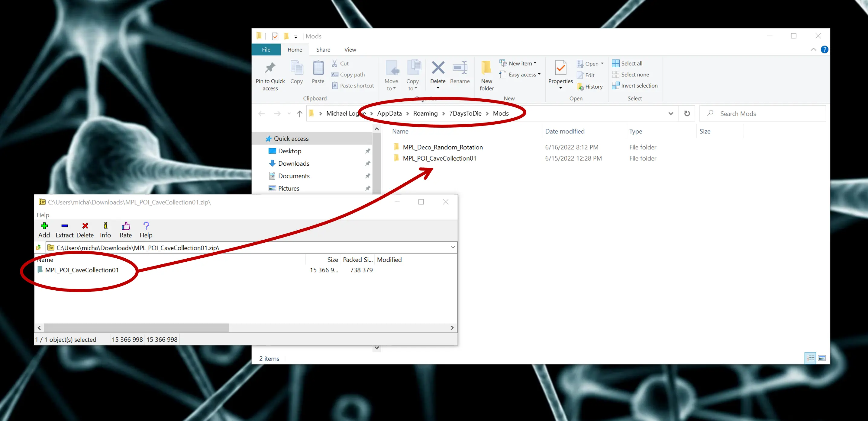Screen dimensions: 868x421
Task: Select the MPL_Deco_Random_Rotation folder
Action: click(442, 147)
